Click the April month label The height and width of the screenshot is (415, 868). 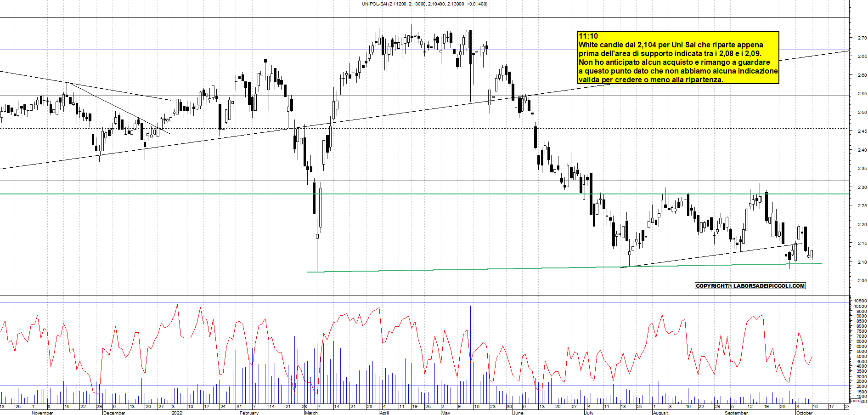[x=384, y=413]
